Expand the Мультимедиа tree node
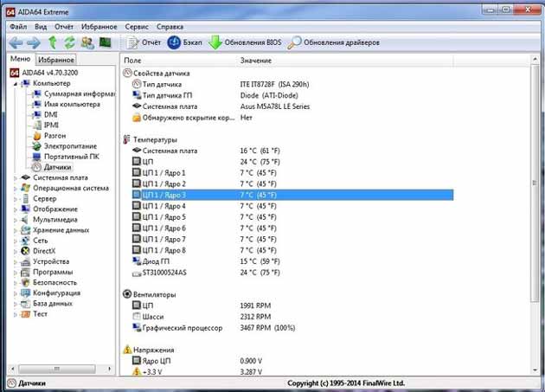 16,220
